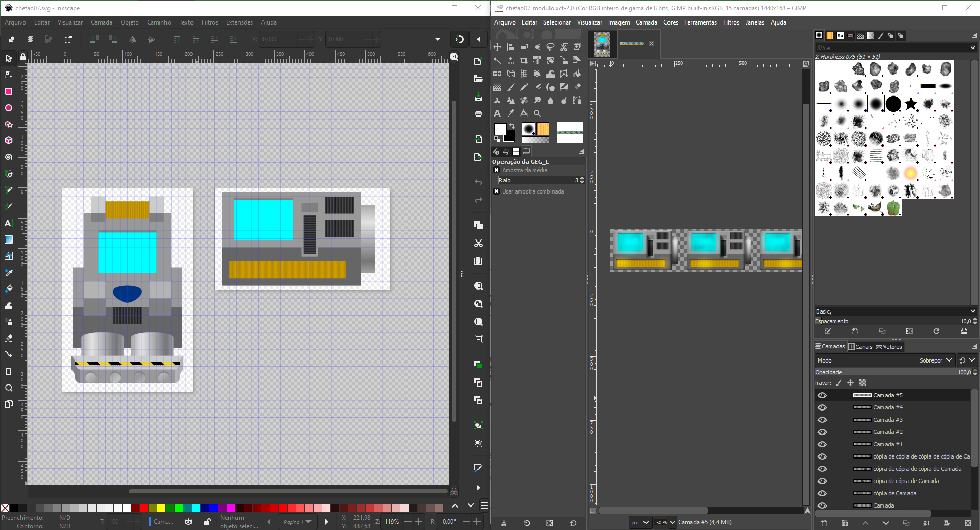
Task: Choose the GIMP Text tool
Action: pos(497,113)
